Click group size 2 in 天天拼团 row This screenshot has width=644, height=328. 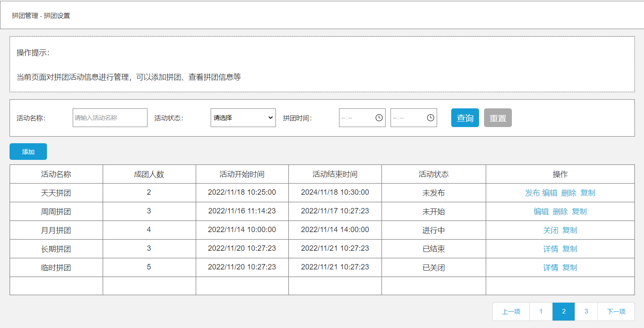click(149, 192)
